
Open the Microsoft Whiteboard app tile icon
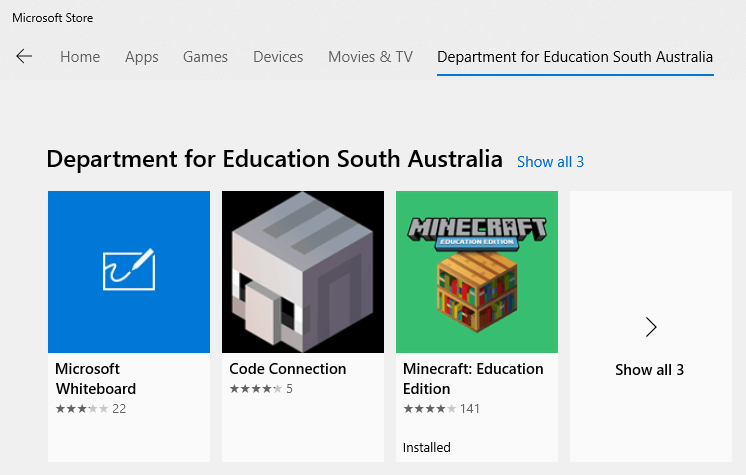coord(129,272)
